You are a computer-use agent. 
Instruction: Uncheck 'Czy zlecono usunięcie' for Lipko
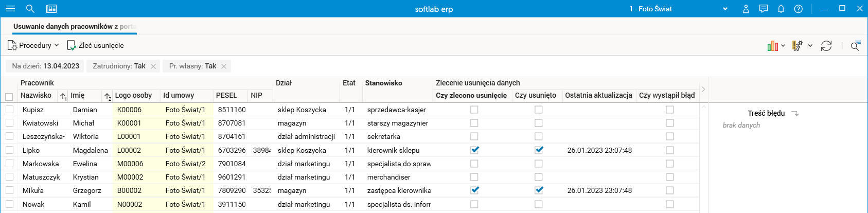tap(474, 150)
